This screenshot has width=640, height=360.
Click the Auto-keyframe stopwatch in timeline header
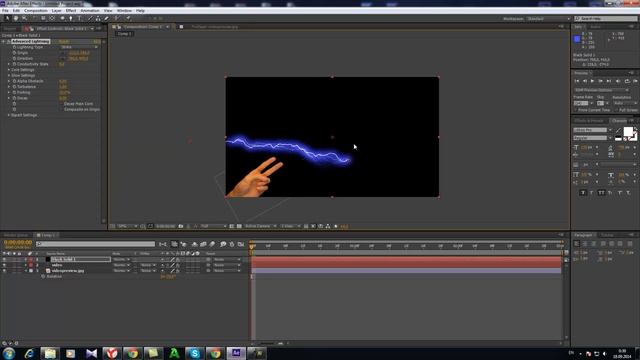(x=232, y=244)
